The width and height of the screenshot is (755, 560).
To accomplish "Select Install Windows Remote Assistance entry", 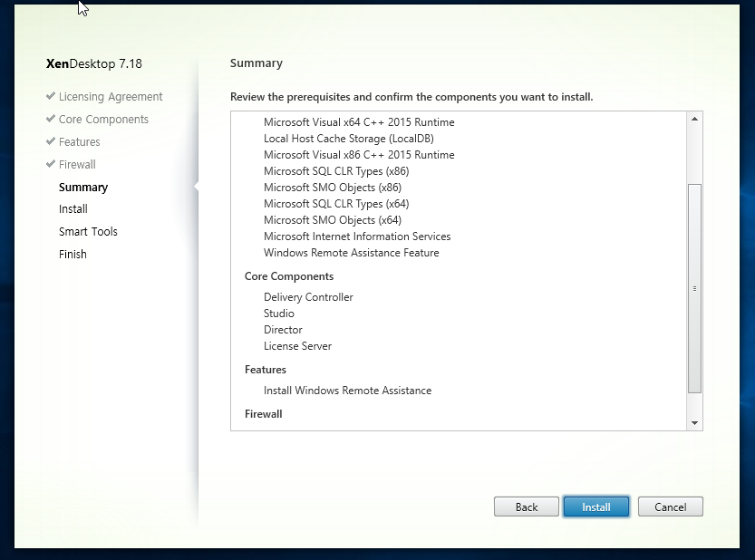I will (347, 391).
